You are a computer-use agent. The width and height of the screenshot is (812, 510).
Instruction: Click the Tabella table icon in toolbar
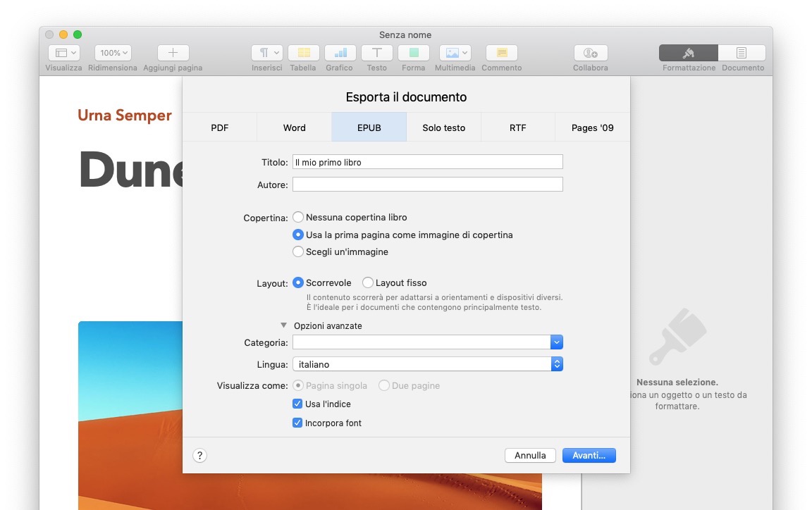click(x=303, y=53)
